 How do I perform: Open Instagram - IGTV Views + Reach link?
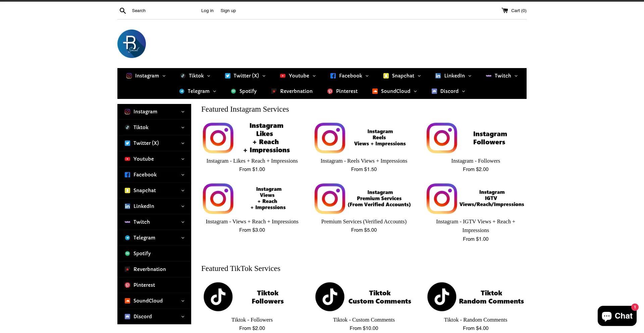click(x=476, y=226)
